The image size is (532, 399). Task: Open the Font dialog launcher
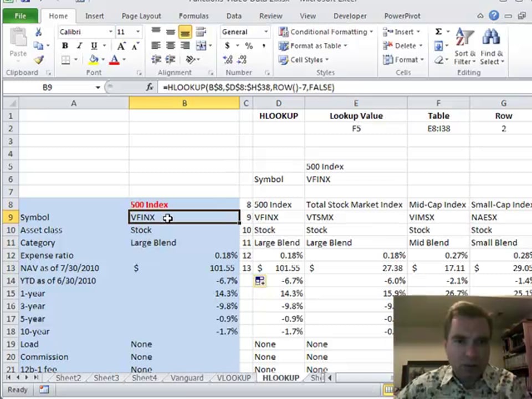click(139, 73)
